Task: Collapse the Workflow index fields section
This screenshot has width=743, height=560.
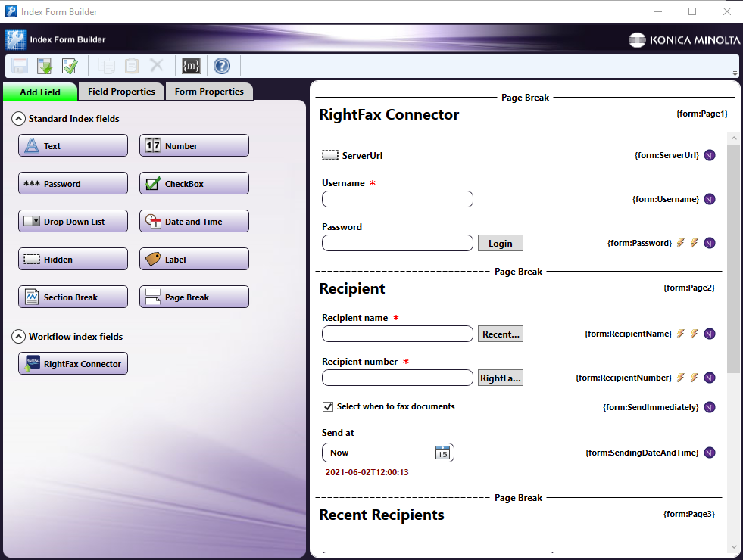Action: (x=18, y=337)
